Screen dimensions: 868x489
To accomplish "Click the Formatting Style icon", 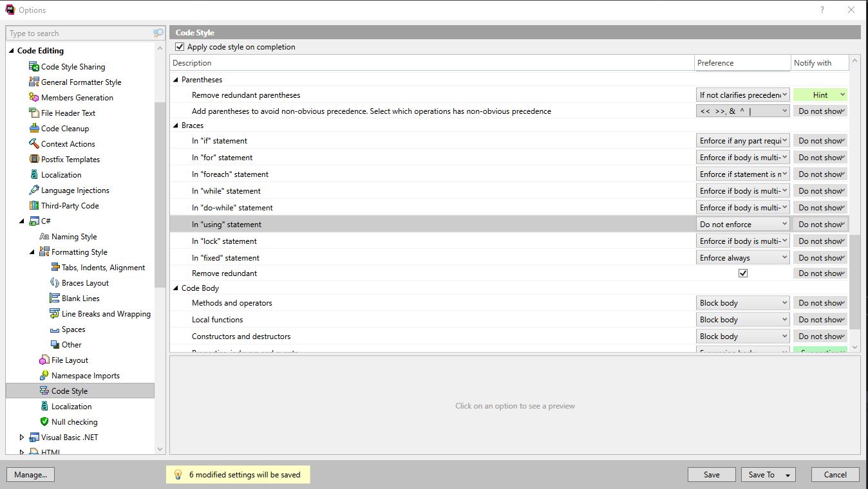I will pyautogui.click(x=44, y=252).
